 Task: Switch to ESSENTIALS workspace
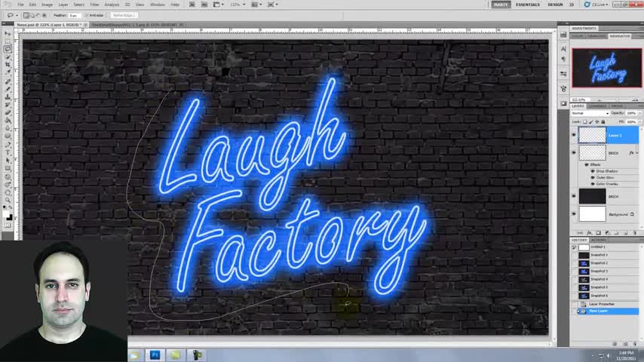[x=528, y=5]
